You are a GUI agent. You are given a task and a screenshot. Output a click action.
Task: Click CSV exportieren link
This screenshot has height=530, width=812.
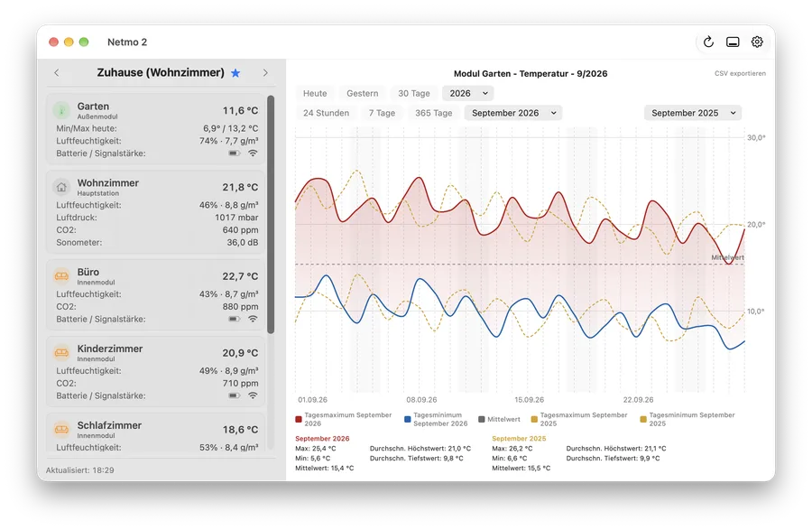[x=740, y=73]
